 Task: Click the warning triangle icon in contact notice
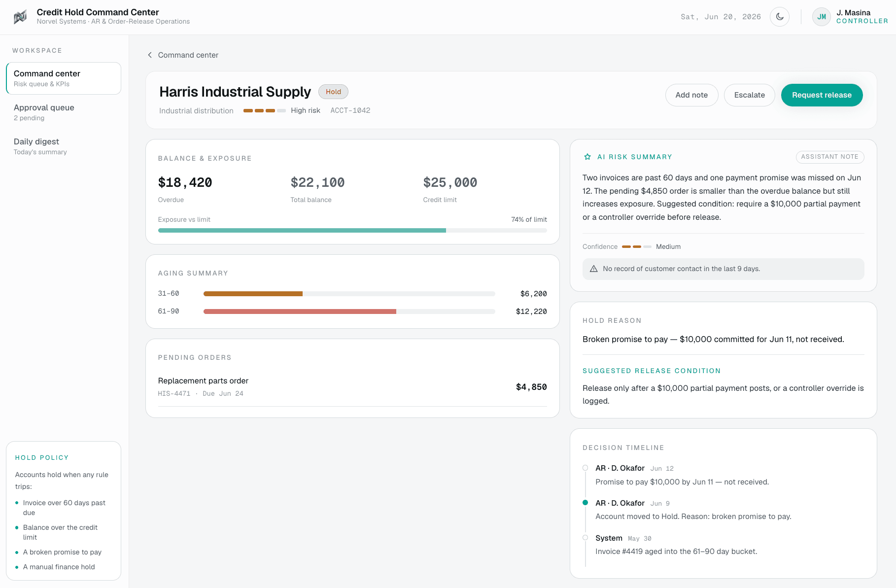click(594, 269)
